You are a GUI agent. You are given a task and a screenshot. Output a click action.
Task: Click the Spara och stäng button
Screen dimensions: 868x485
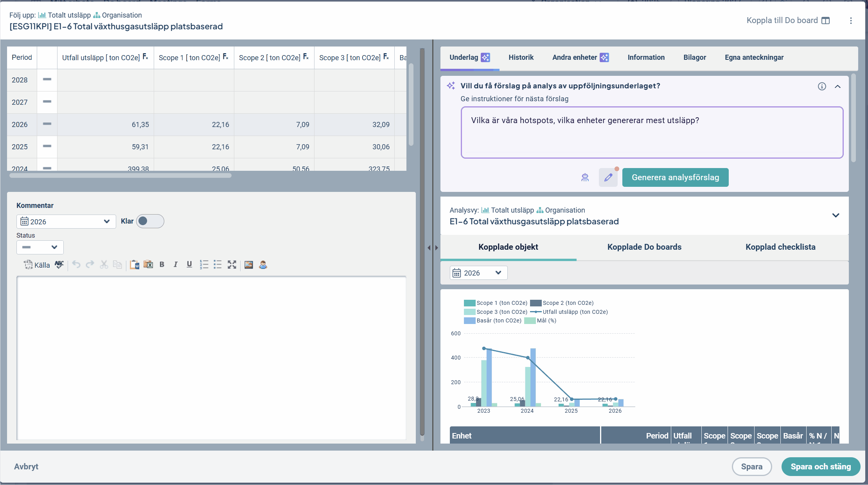coord(821,467)
